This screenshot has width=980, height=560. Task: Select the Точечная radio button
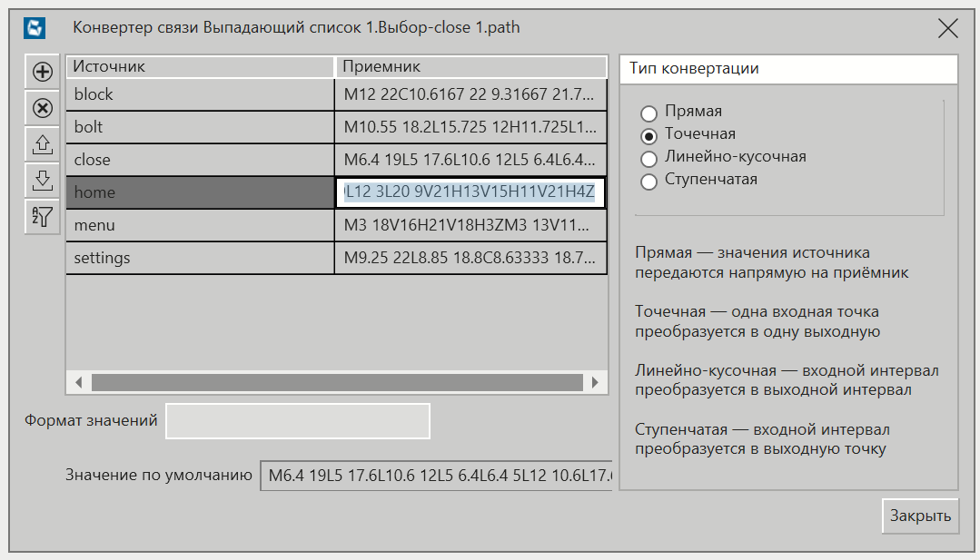click(x=648, y=136)
